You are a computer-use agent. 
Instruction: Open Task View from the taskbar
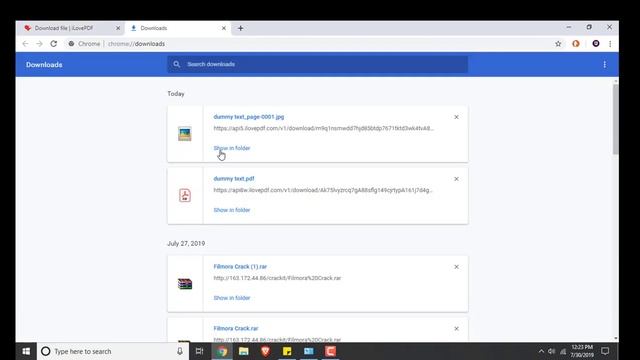point(199,351)
